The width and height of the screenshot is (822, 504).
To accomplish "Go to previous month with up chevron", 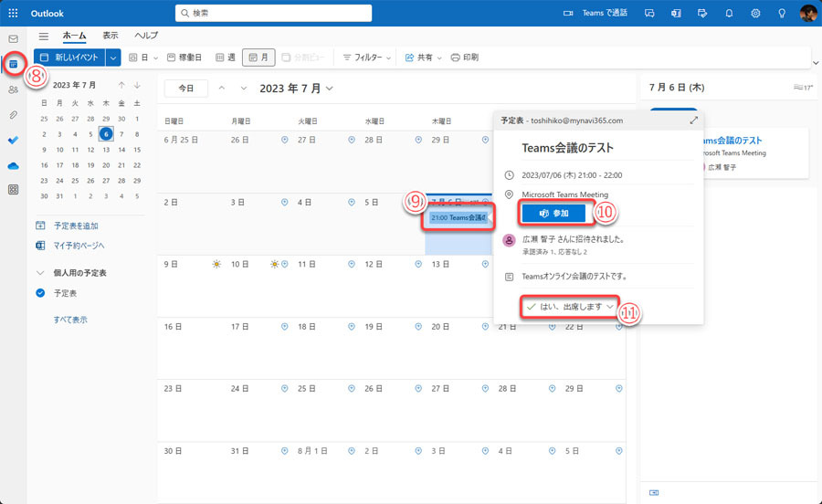I will click(222, 89).
